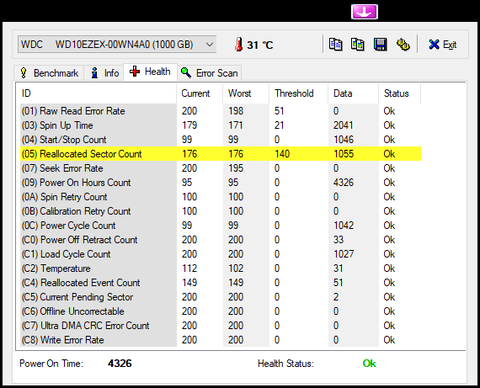Click the Data column header
The width and height of the screenshot is (480, 388).
click(x=353, y=93)
